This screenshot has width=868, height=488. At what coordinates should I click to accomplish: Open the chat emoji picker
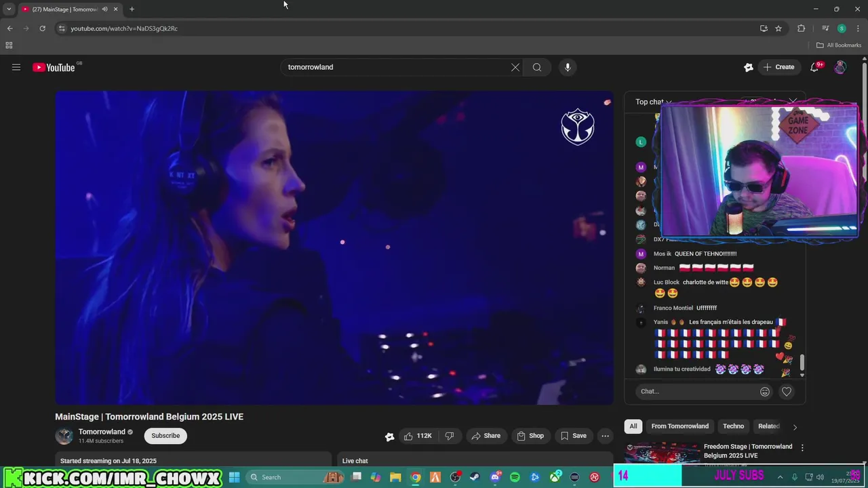765,391
